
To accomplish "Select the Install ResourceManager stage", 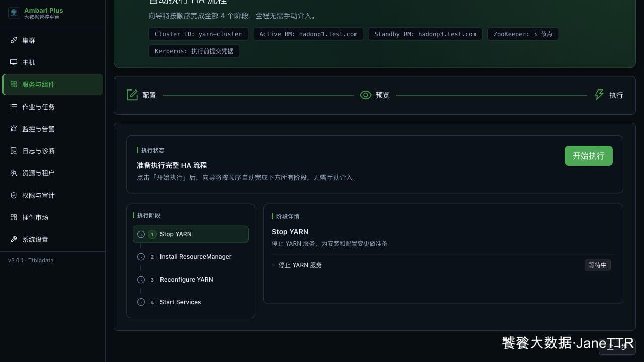I will pos(191,257).
